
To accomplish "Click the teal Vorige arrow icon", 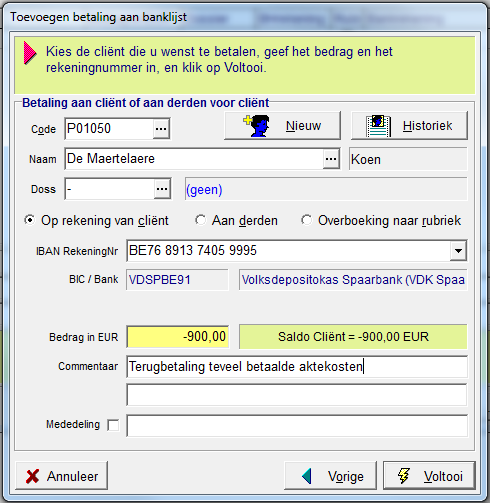I will point(307,476).
